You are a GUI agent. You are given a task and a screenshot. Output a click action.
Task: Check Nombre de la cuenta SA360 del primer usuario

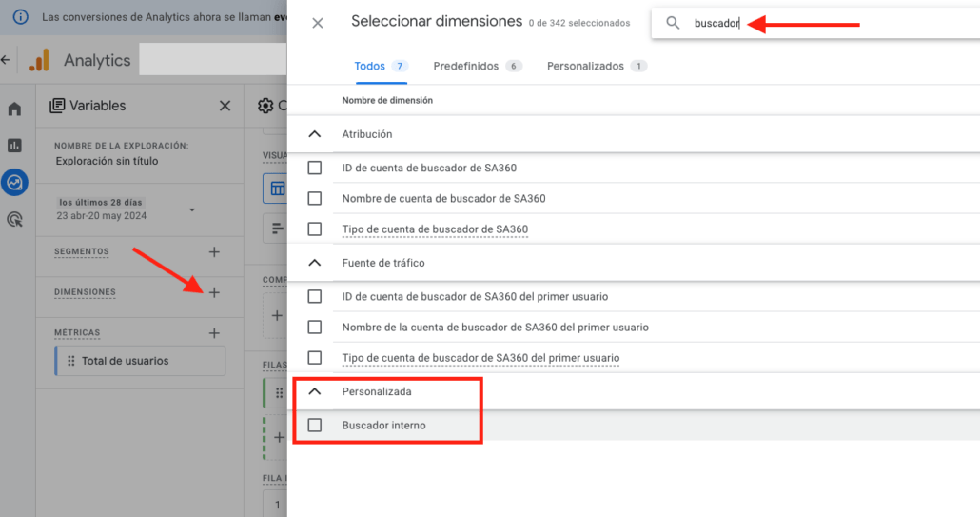[314, 327]
